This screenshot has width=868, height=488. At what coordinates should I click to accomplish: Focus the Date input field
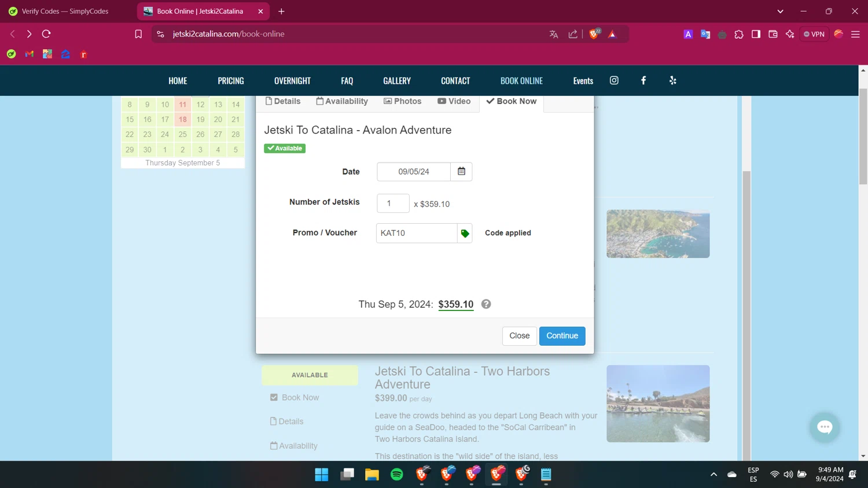pos(414,172)
